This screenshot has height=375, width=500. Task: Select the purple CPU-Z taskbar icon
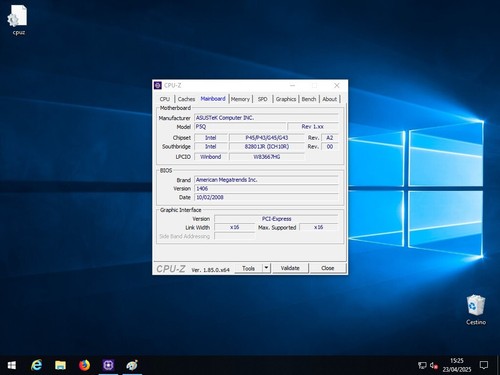tap(108, 365)
